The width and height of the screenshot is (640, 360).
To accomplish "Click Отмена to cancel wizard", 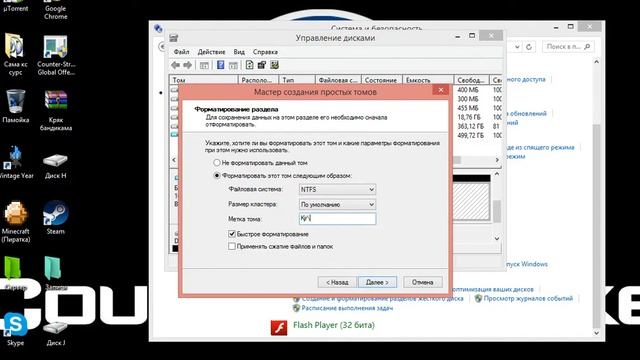I will pos(422,282).
